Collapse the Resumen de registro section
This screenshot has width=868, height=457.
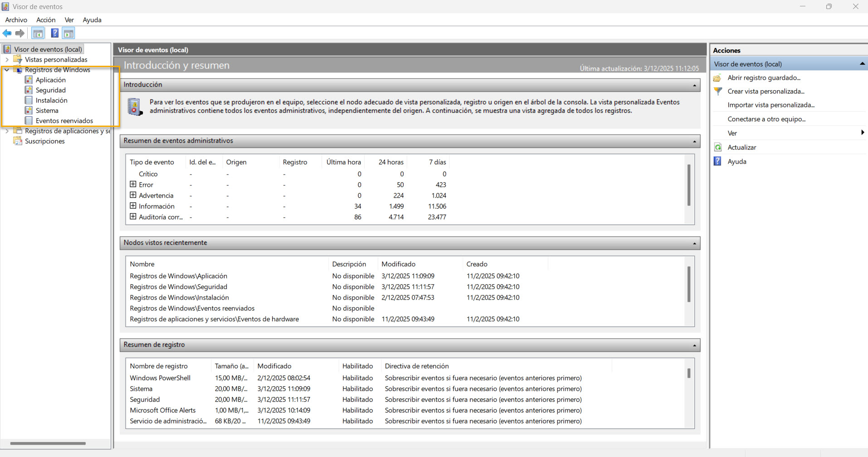coord(694,345)
